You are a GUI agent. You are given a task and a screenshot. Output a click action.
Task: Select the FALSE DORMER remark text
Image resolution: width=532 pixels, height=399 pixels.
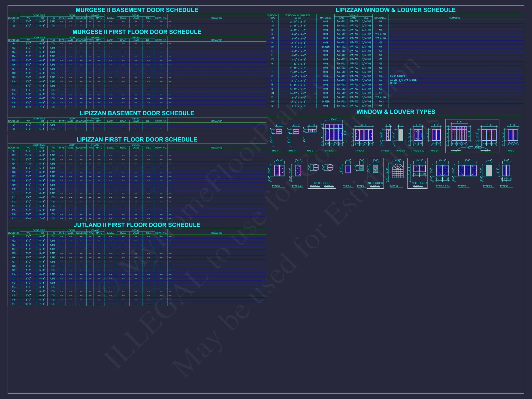tap(397, 76)
